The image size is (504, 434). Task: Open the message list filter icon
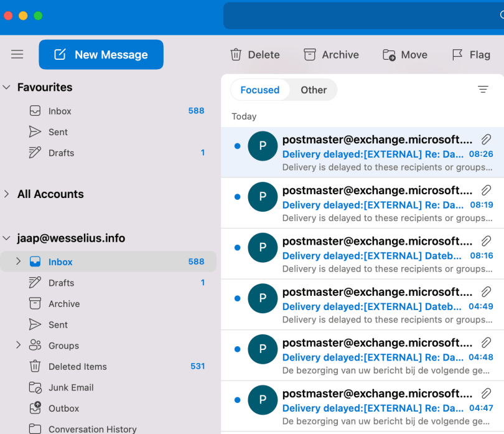tap(483, 90)
